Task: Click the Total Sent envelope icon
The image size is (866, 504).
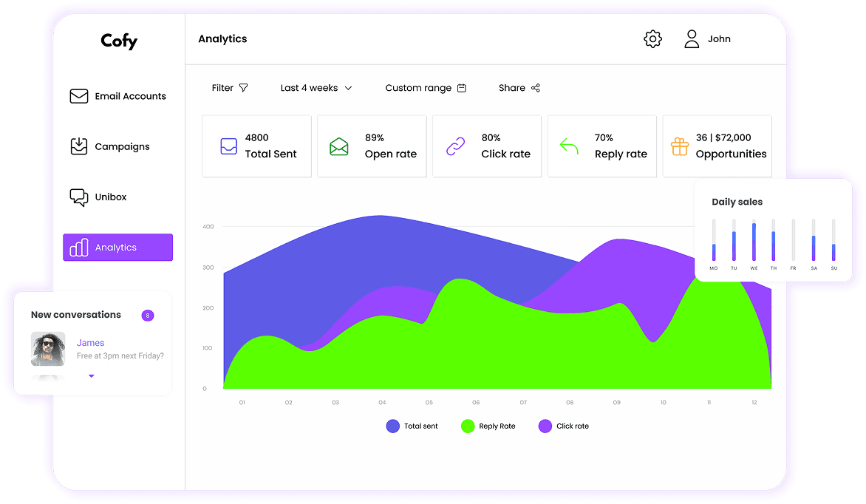Action: pos(229,146)
